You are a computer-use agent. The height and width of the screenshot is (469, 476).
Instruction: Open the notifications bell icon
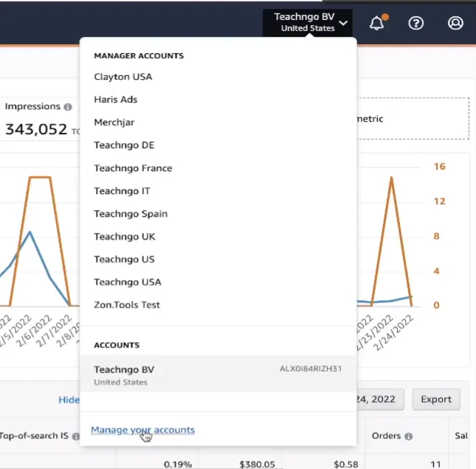(x=376, y=23)
